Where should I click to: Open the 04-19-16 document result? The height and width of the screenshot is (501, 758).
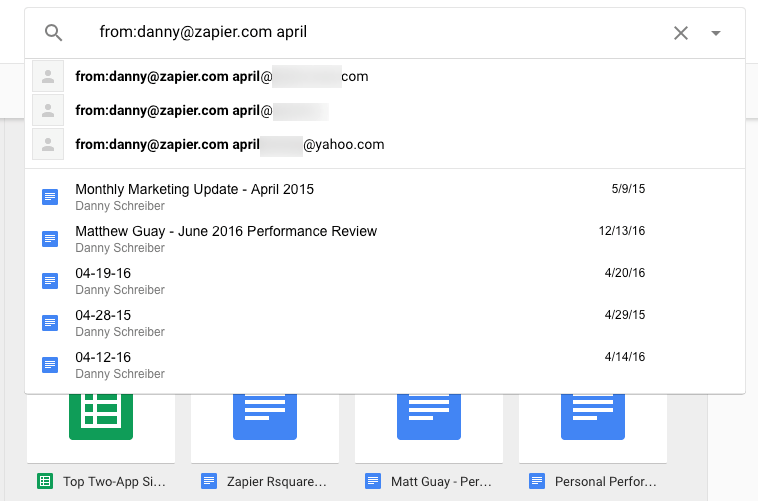tap(103, 273)
